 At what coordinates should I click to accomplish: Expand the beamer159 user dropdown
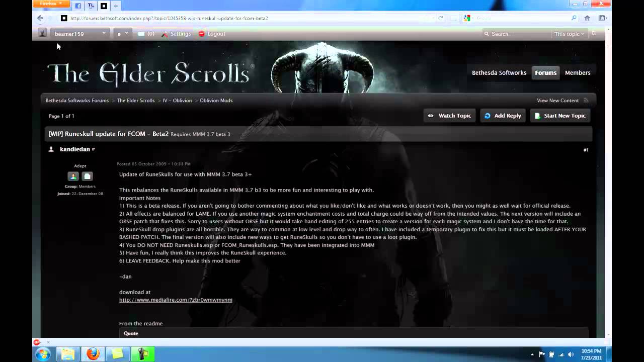click(x=80, y=34)
